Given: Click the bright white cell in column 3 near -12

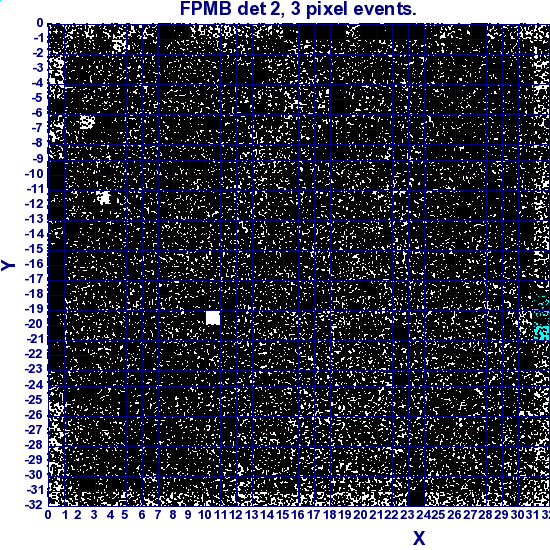Looking at the screenshot, I should pos(103,197).
